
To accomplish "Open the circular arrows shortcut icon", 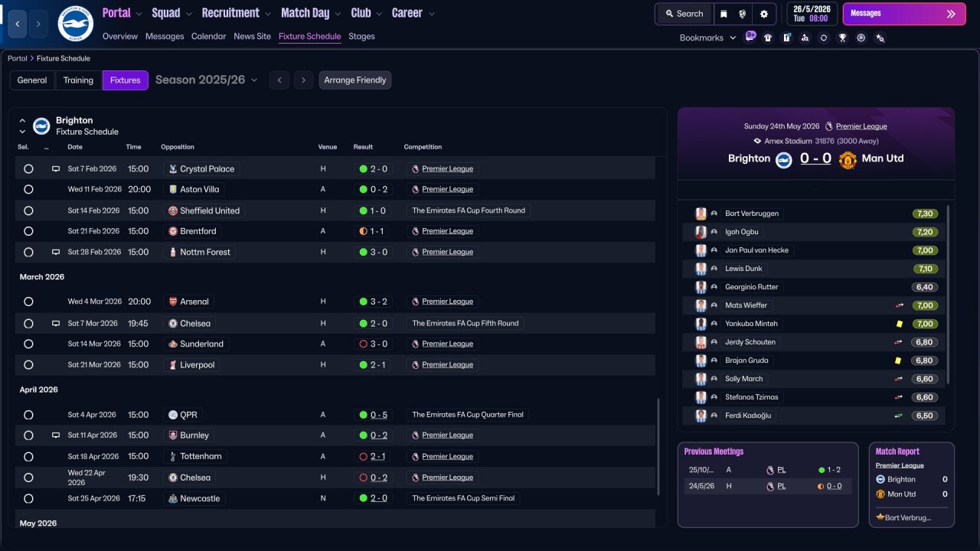I will [823, 37].
